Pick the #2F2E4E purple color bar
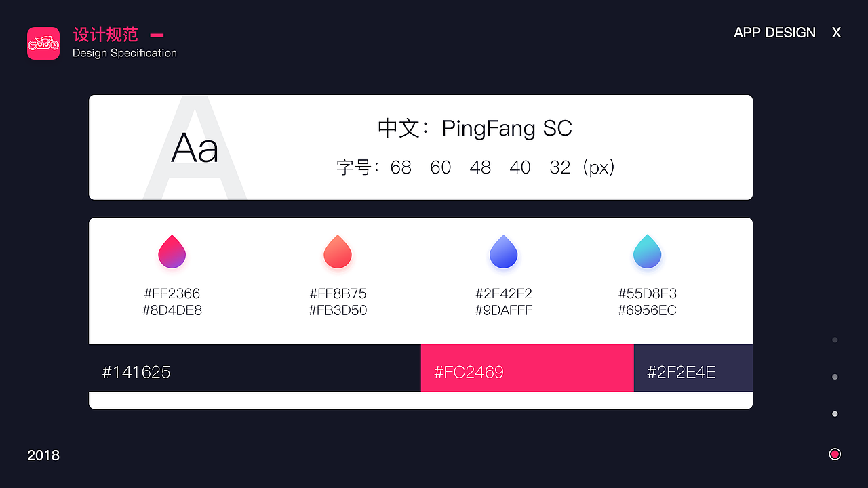 693,368
